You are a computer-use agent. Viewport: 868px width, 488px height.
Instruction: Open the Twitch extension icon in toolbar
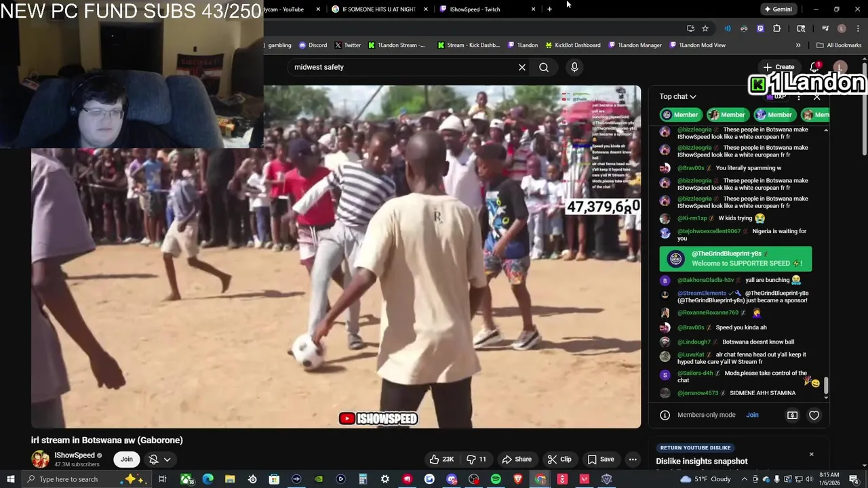(760, 28)
